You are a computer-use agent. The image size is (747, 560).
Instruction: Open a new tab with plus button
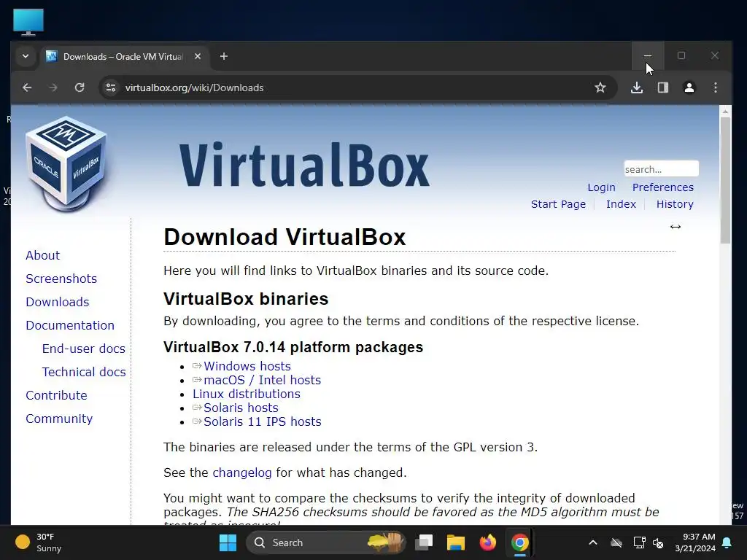223,56
